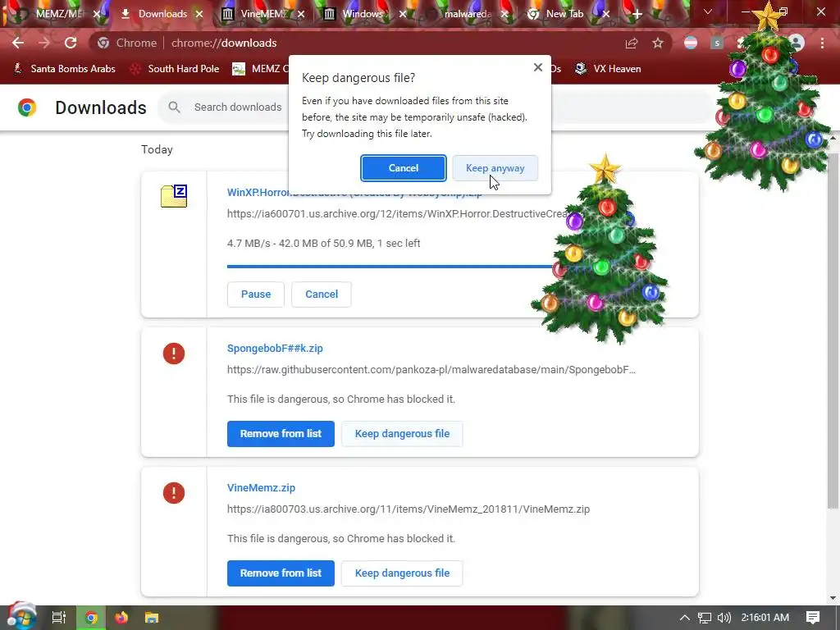Remove VineMemz.zip from list
The width and height of the screenshot is (840, 630).
(281, 573)
